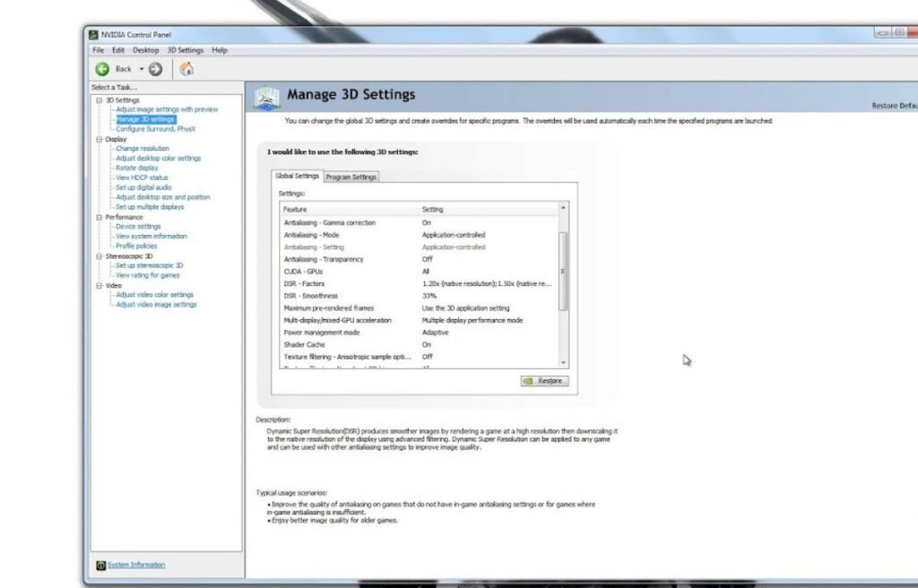Click the Setting column header
Image resolution: width=918 pixels, height=588 pixels.
[489, 210]
